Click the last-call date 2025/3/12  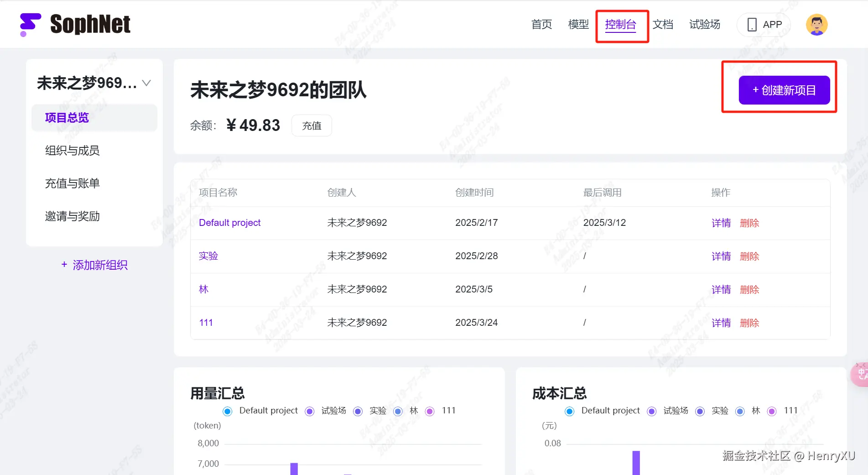(x=605, y=223)
